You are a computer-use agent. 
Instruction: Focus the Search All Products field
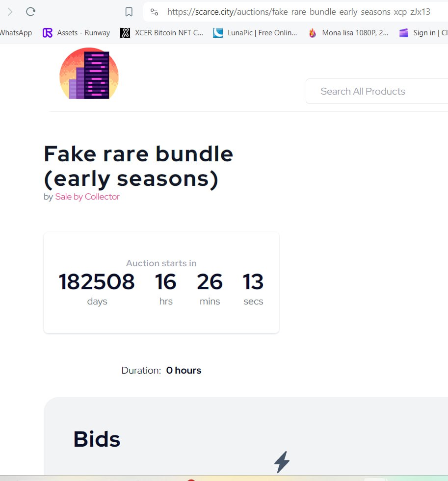click(x=377, y=91)
